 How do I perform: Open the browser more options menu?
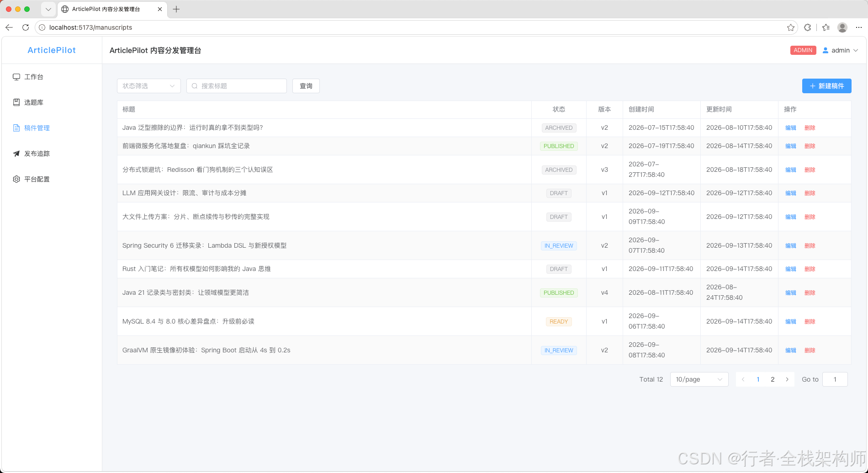point(859,27)
